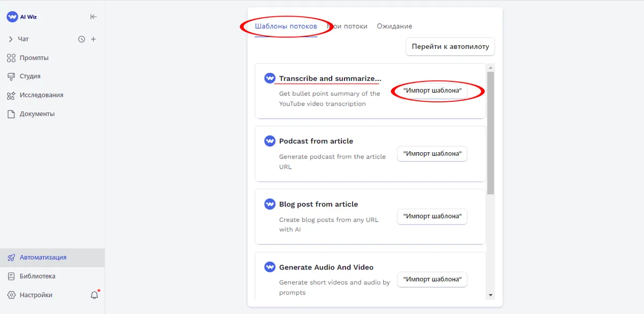Open Исследования in the sidebar
The height and width of the screenshot is (314, 644).
coord(41,95)
